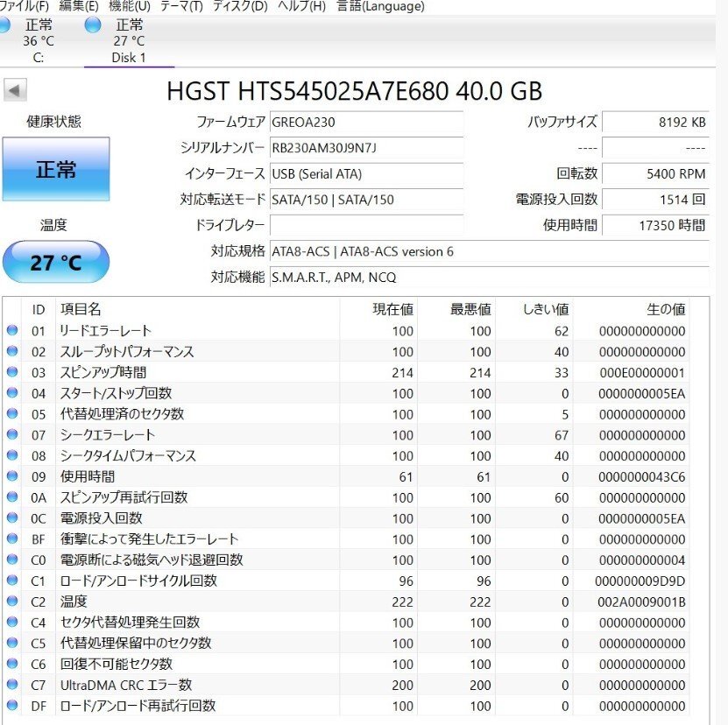Click status dot for 05 代替処理済のセクタ数
This screenshot has width=728, height=725.
(12, 413)
